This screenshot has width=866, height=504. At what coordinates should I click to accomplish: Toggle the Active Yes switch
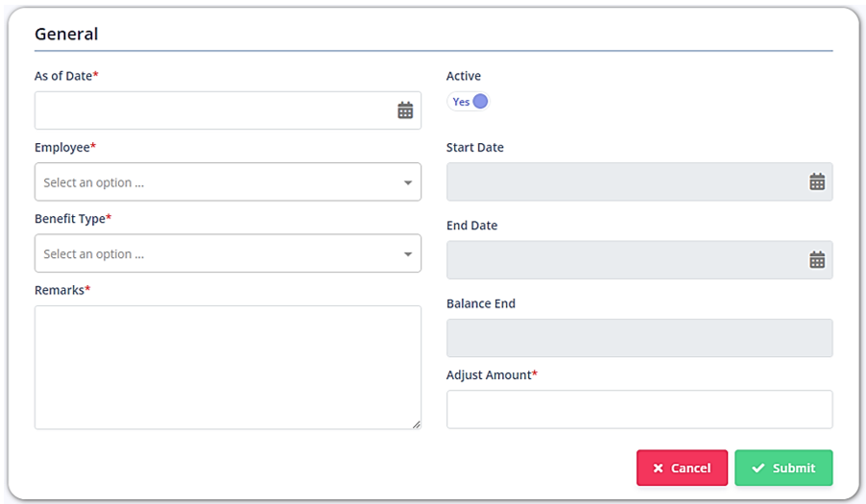(x=469, y=102)
